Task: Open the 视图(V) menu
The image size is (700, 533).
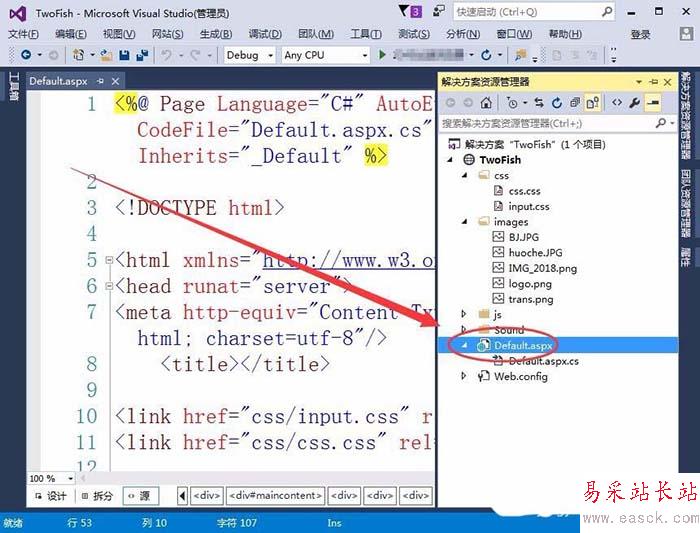Action: pyautogui.click(x=119, y=34)
